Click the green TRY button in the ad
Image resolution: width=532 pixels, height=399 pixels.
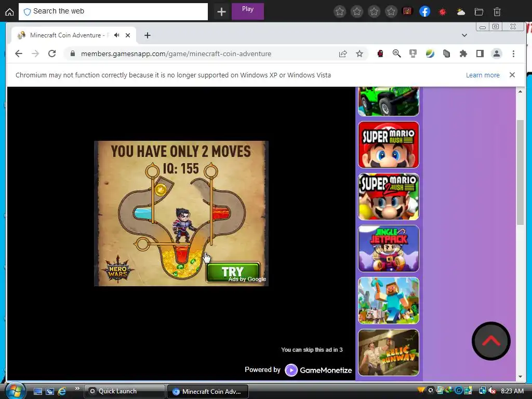[x=233, y=272]
